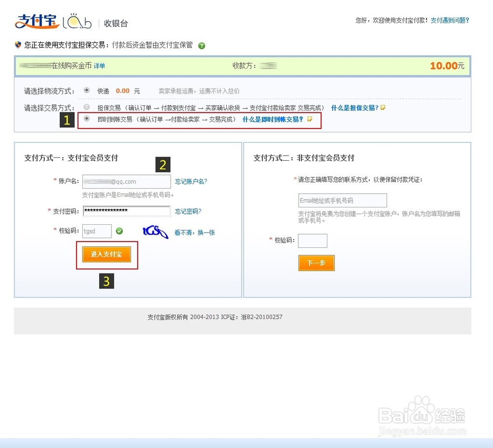
Task: Click the 忘记密码? link
Action: pos(188,211)
